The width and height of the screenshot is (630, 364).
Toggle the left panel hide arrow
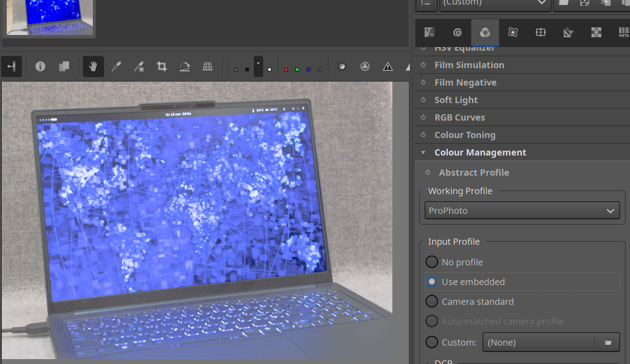(x=11, y=67)
